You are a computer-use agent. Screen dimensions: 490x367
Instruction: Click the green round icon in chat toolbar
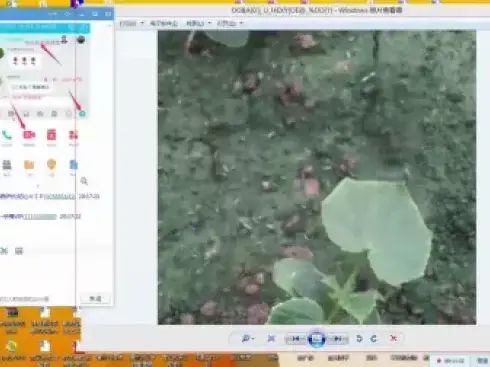click(82, 114)
